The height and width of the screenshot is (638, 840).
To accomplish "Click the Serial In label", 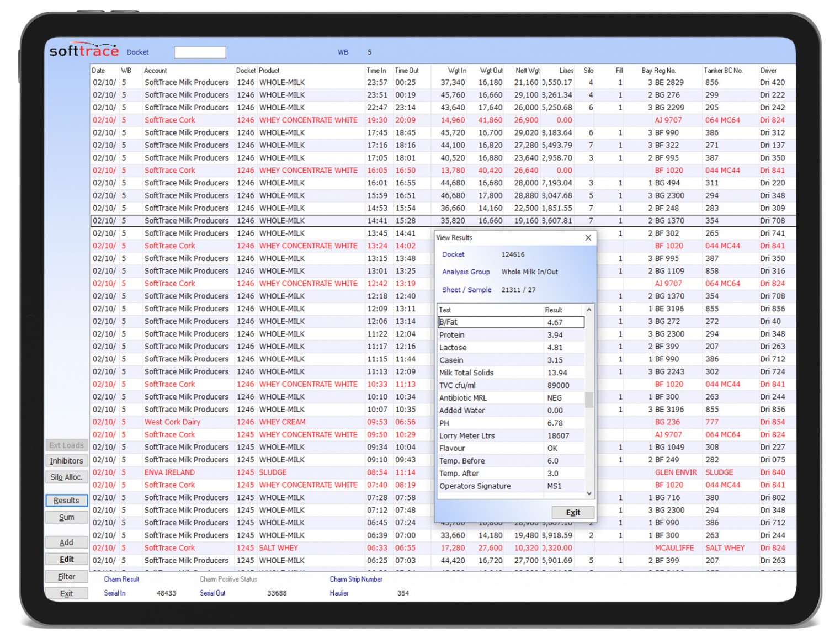I will pyautogui.click(x=114, y=593).
